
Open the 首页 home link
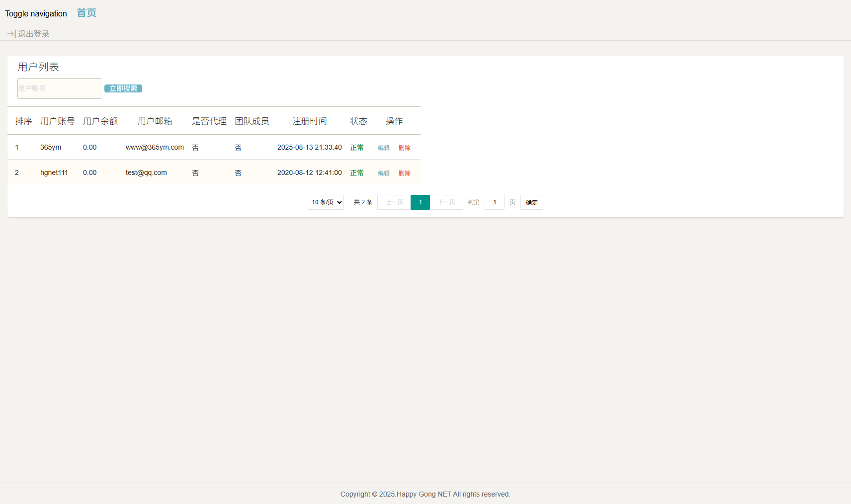pyautogui.click(x=86, y=13)
